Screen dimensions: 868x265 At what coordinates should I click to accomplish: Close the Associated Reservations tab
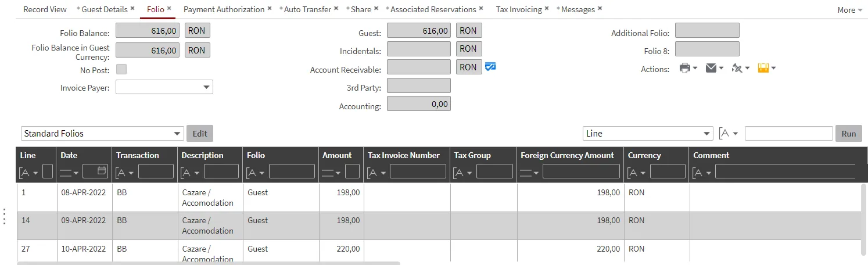481,9
